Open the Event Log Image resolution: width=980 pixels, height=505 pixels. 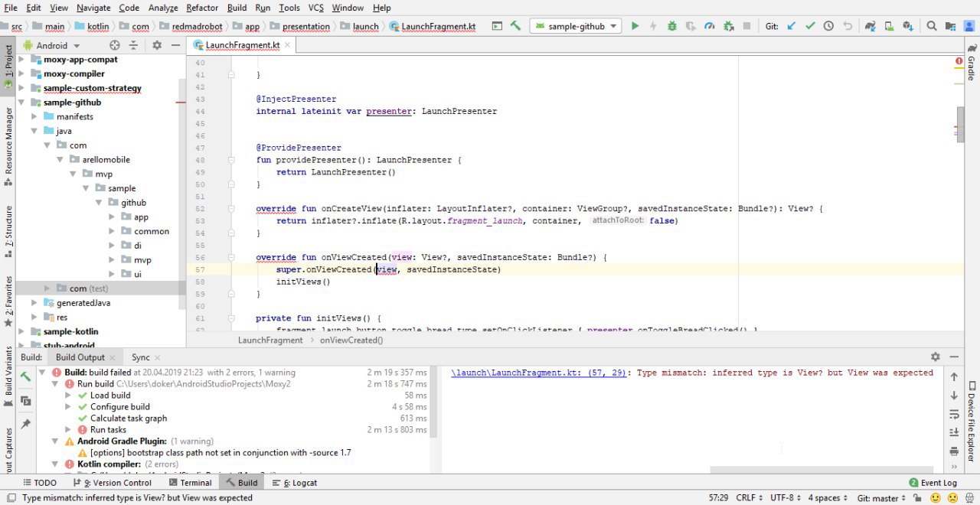point(933,483)
